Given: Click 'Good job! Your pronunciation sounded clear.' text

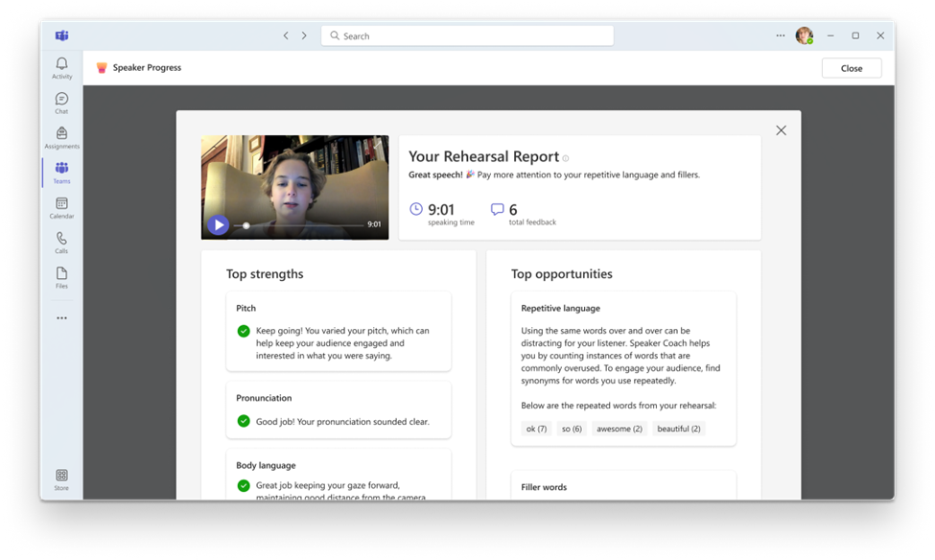Looking at the screenshot, I should (x=343, y=422).
